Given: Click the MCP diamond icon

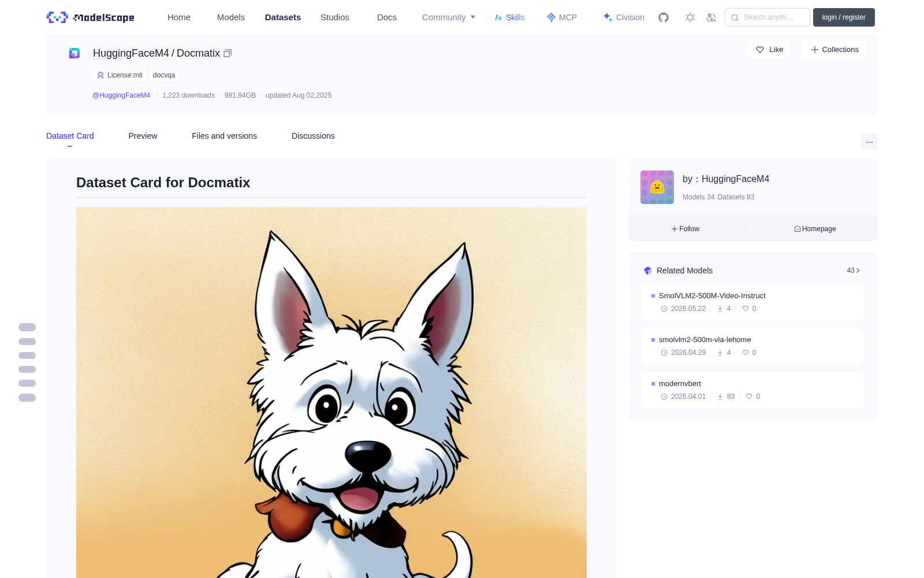Looking at the screenshot, I should pos(551,17).
